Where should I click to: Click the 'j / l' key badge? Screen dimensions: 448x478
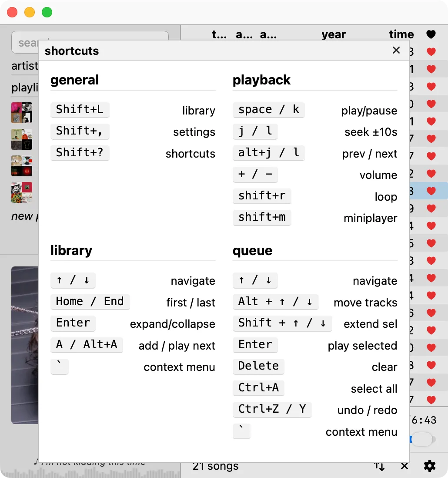point(255,131)
